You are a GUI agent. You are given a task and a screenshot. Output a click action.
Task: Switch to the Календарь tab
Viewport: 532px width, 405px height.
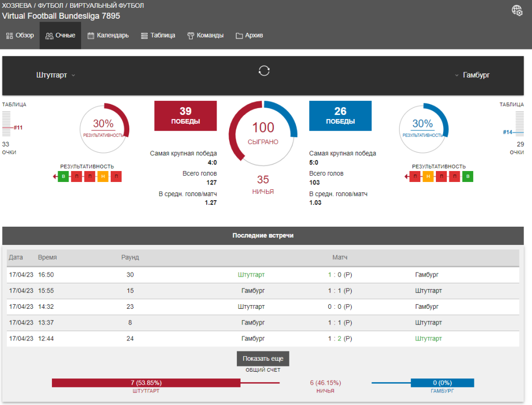tap(108, 36)
